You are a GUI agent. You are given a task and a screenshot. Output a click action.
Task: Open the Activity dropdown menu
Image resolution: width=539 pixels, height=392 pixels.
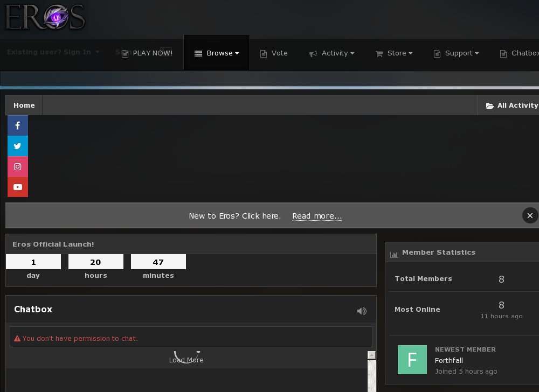point(332,53)
